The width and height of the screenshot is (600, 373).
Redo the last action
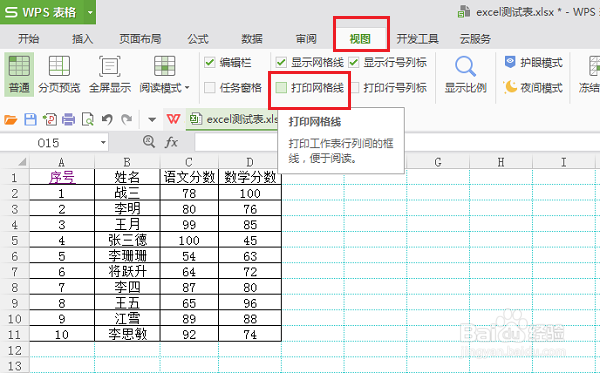pyautogui.click(x=126, y=120)
